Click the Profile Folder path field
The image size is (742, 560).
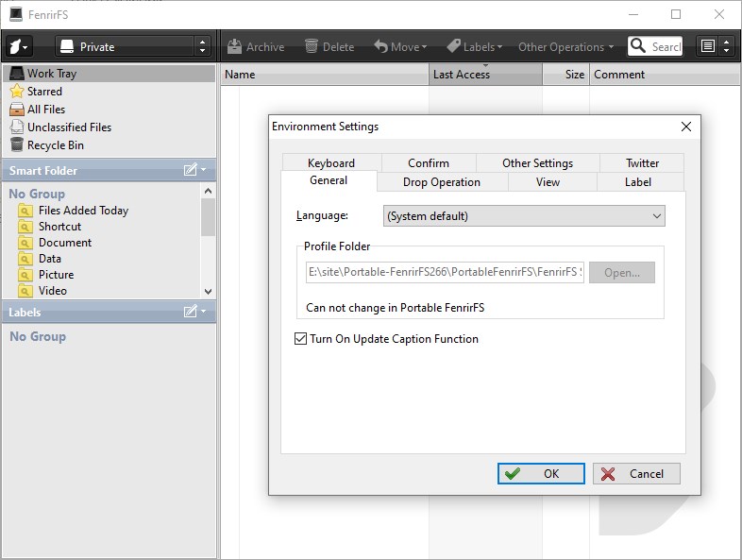(445, 272)
